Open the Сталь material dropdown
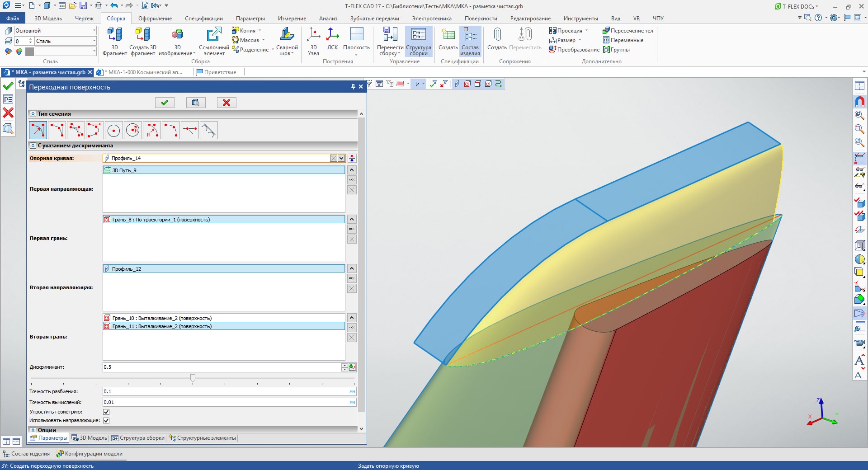 [94, 41]
